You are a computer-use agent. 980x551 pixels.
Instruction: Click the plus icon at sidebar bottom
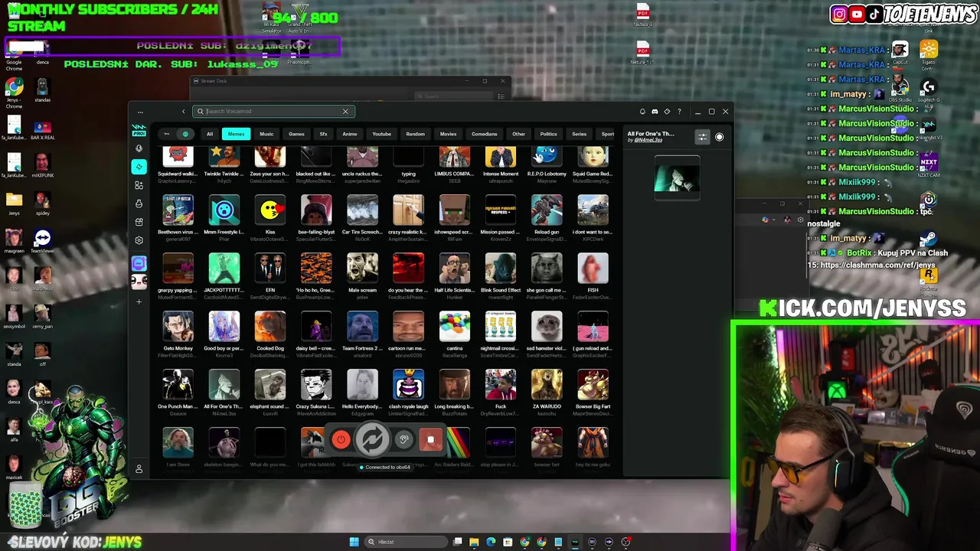tap(139, 302)
